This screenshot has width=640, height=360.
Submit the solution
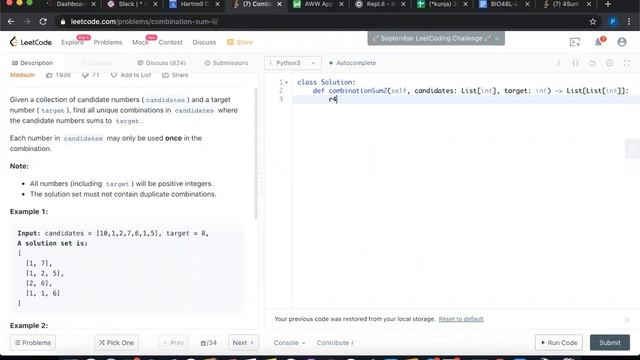pos(610,342)
